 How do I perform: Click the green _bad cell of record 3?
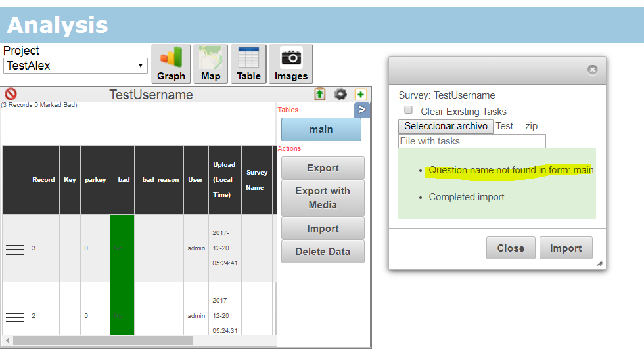point(122,248)
